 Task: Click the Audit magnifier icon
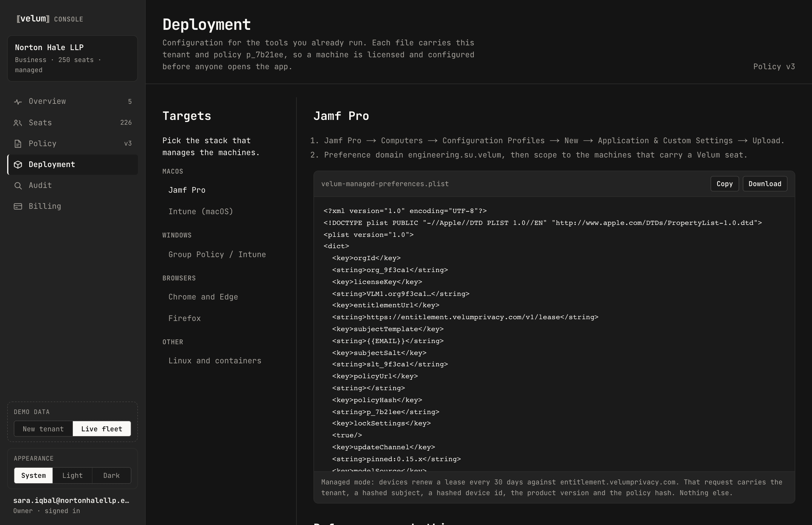point(18,186)
